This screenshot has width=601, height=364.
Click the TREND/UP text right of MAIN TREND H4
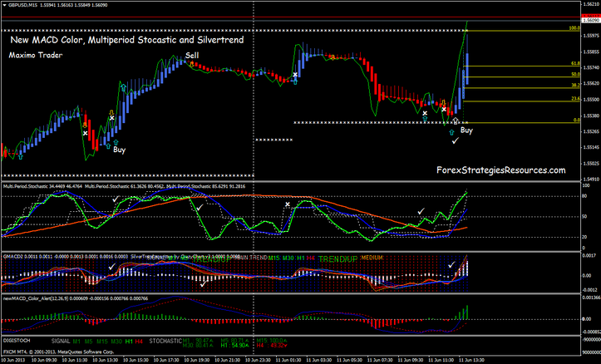[337, 259]
